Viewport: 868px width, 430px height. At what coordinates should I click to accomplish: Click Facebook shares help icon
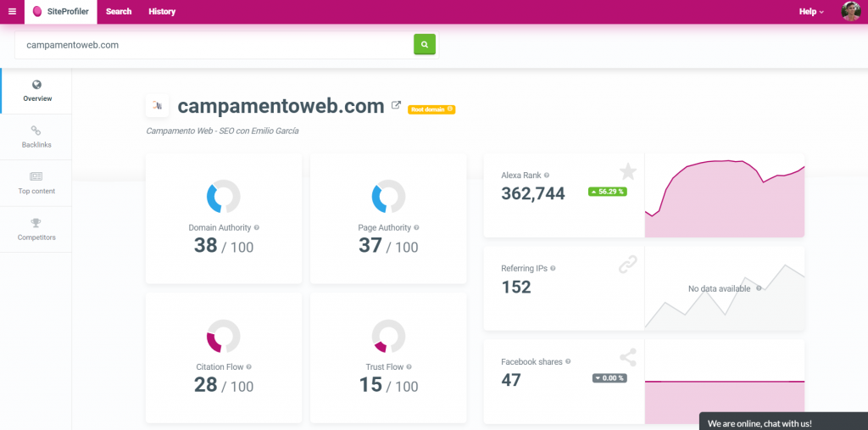click(568, 361)
